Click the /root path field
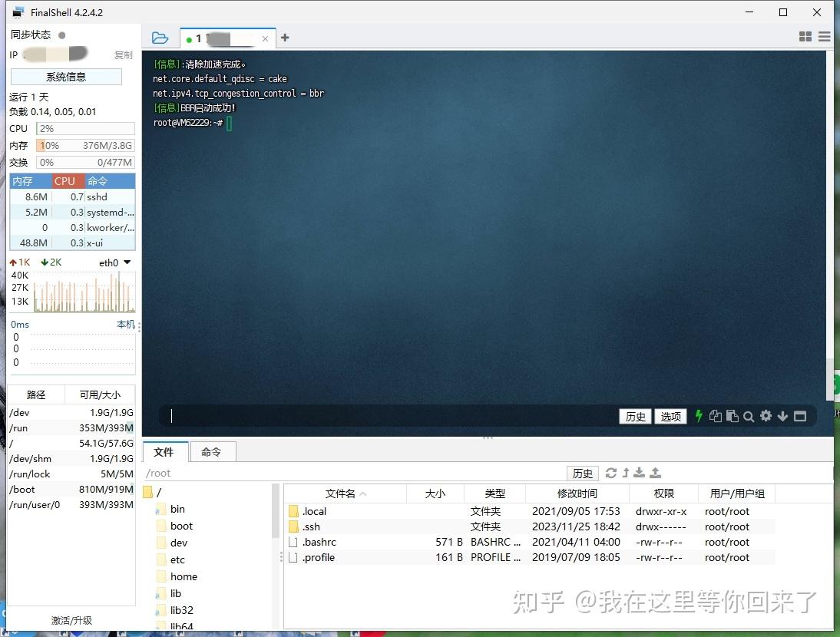Image resolution: width=840 pixels, height=637 pixels. pos(353,474)
